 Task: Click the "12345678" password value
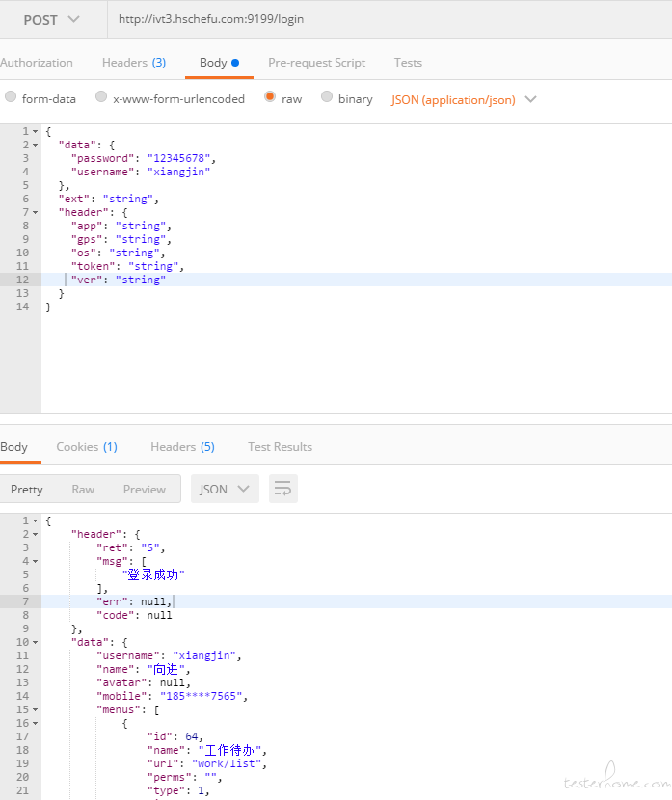tap(178, 158)
